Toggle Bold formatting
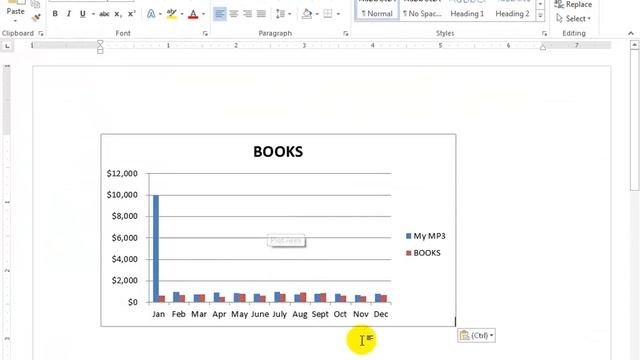The height and width of the screenshot is (360, 640). coord(55,14)
